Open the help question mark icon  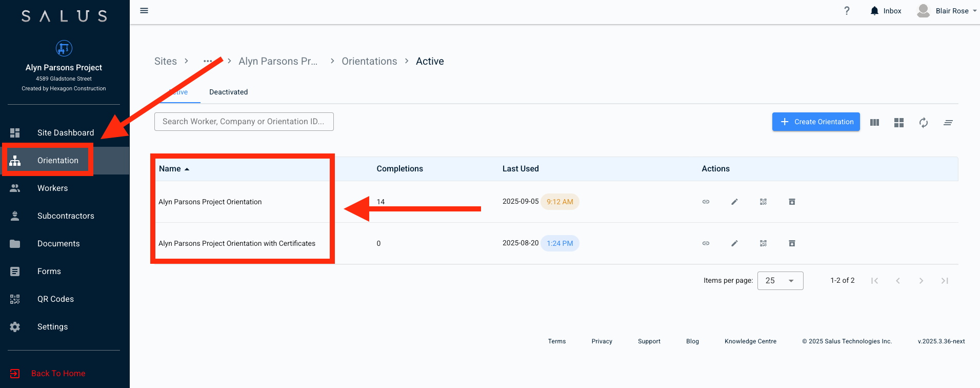(x=847, y=11)
